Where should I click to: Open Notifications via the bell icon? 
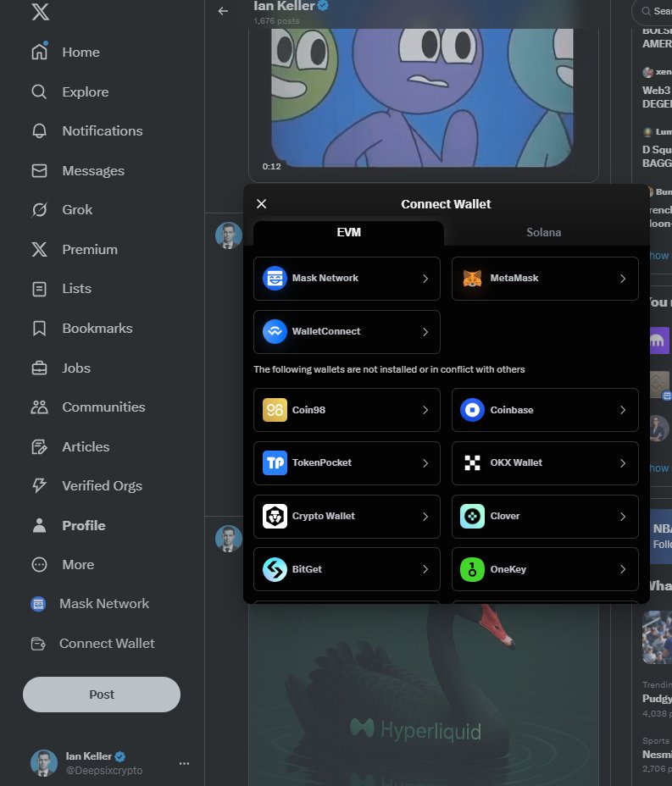coord(39,130)
